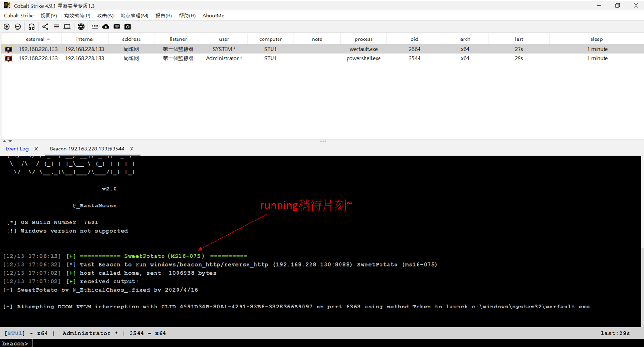Open screenshots camera icon
This screenshot has width=644, height=347.
pos(128,27)
